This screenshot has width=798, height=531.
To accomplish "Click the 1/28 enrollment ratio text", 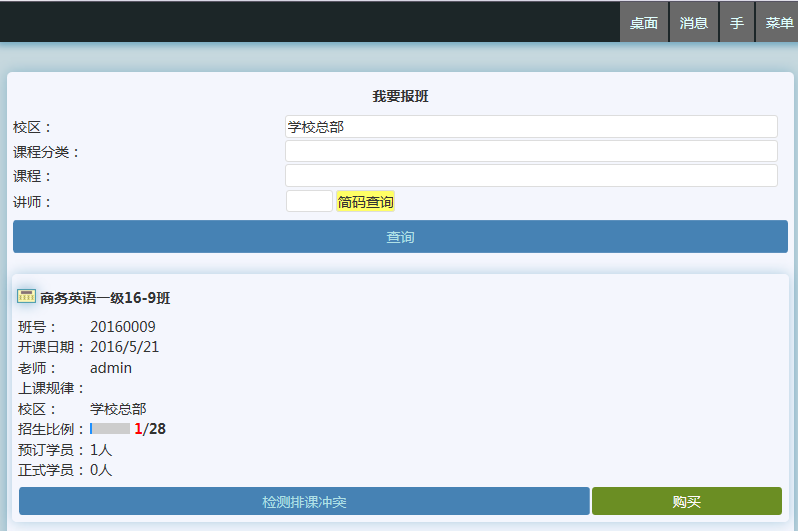I will (150, 429).
